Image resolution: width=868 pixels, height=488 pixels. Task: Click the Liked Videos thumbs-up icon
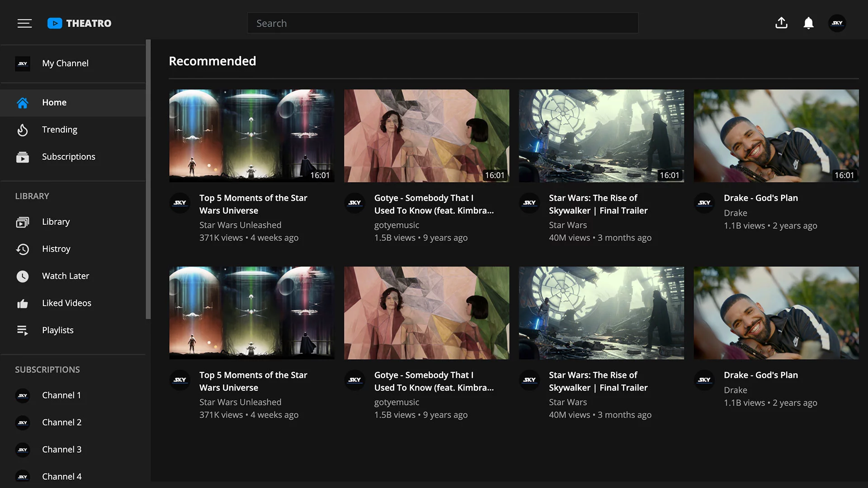click(x=23, y=304)
